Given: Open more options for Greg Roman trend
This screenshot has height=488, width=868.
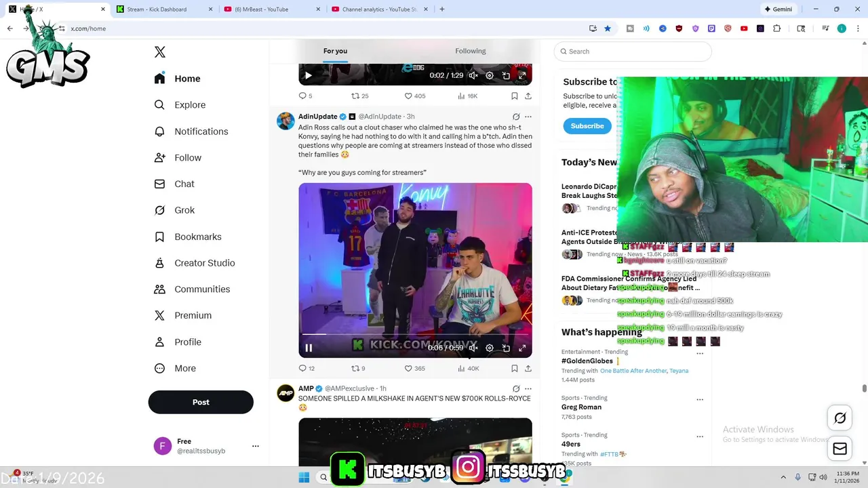Looking at the screenshot, I should click(700, 399).
